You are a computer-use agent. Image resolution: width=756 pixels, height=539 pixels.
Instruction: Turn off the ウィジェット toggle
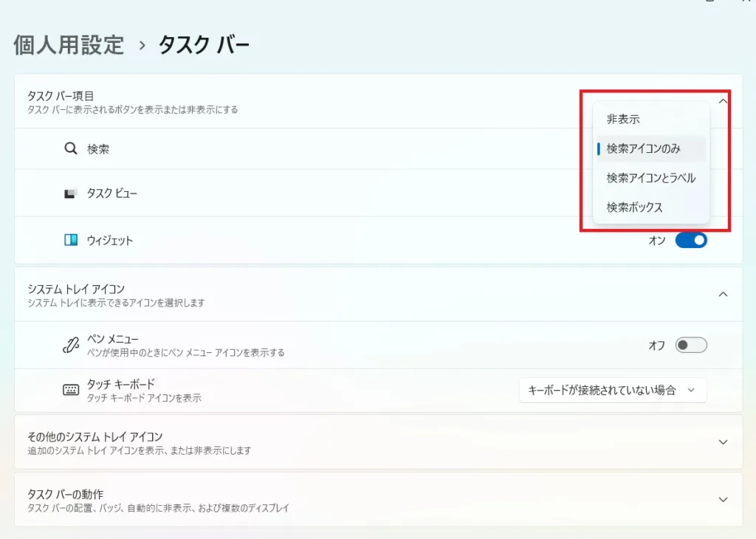tap(691, 240)
